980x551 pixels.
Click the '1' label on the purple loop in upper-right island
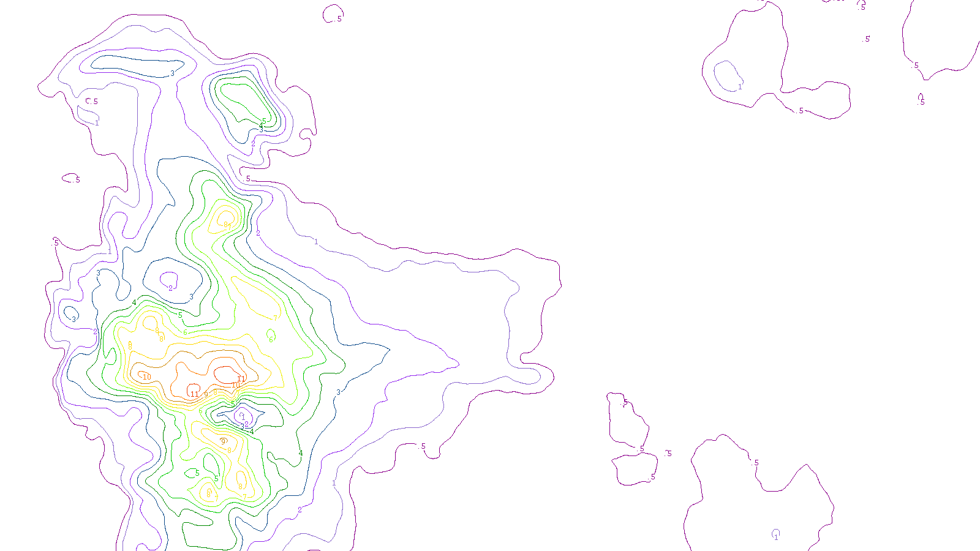pyautogui.click(x=740, y=87)
